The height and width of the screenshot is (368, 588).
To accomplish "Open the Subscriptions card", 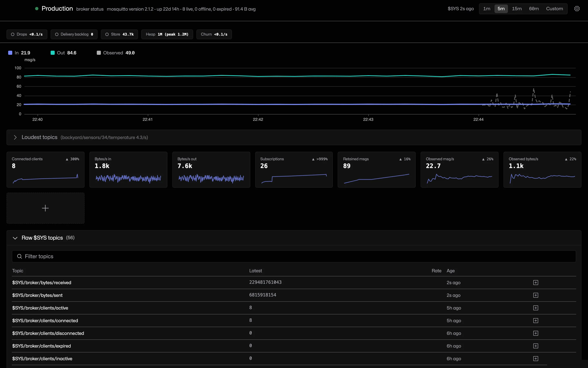I will point(294,170).
